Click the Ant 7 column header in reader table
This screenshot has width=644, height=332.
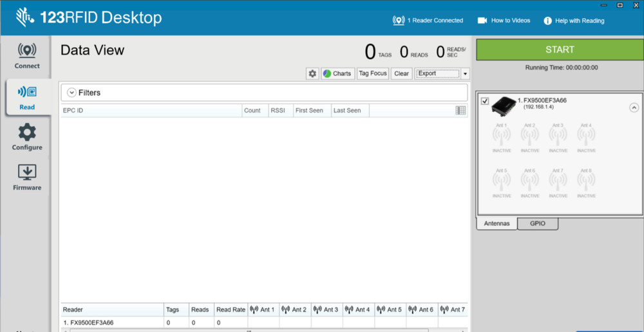(x=453, y=310)
